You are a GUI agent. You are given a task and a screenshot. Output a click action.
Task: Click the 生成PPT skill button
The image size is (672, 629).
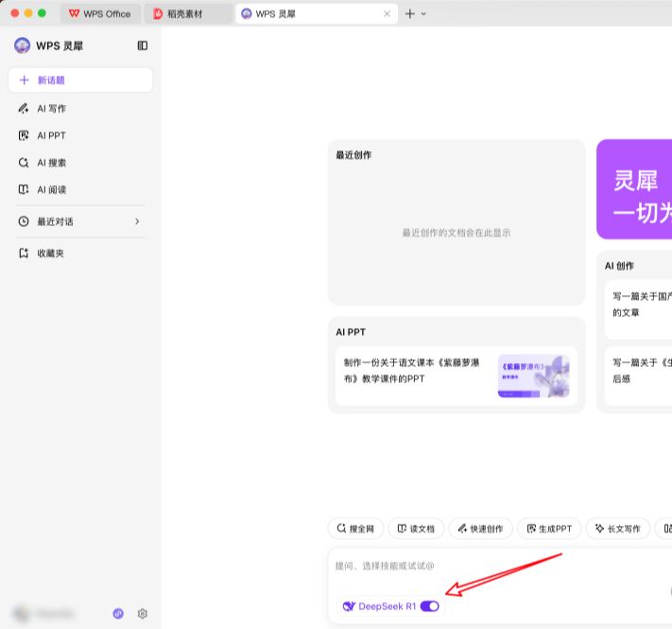[x=549, y=529]
